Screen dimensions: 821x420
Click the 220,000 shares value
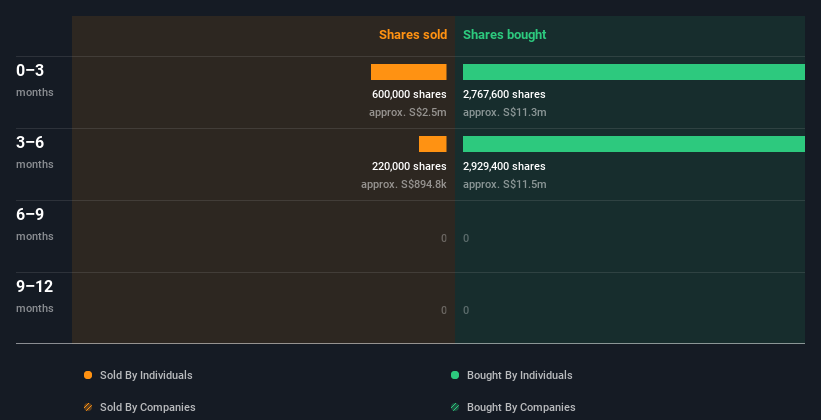(409, 166)
